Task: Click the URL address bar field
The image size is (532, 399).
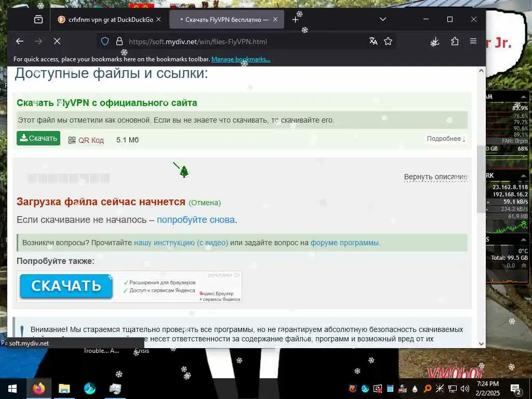Action: 246,42
